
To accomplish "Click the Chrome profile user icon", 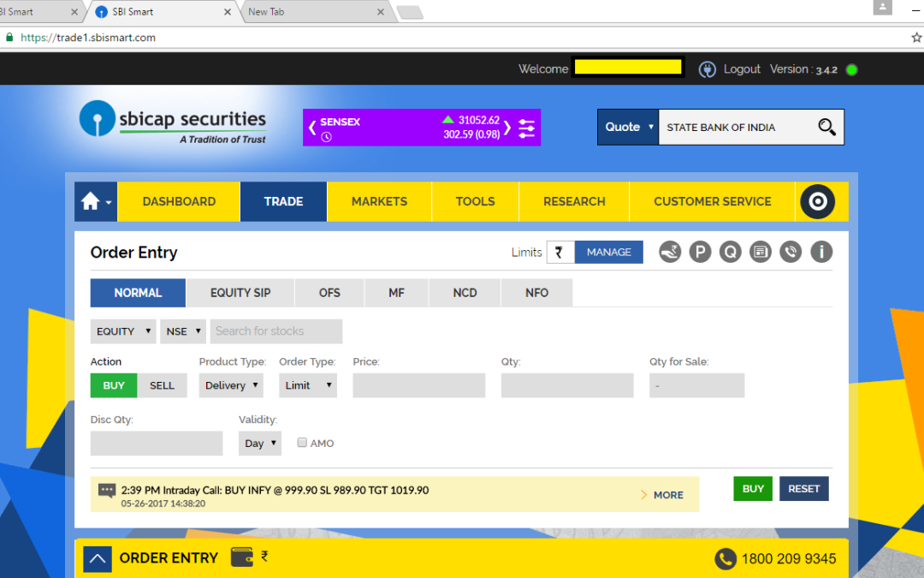I will tap(882, 7).
